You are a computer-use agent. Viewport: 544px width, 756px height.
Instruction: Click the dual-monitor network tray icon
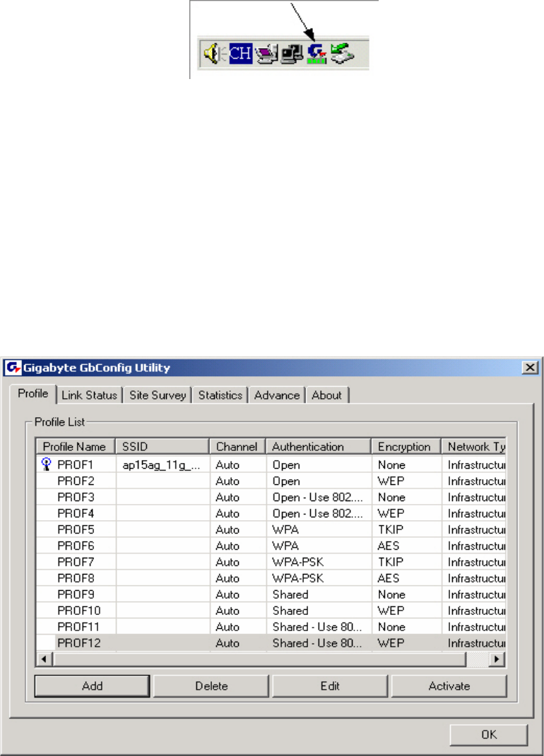pyautogui.click(x=292, y=54)
